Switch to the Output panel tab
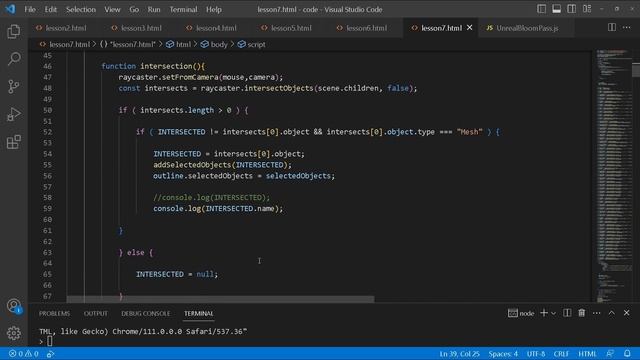The height and width of the screenshot is (360, 640). 96,313
